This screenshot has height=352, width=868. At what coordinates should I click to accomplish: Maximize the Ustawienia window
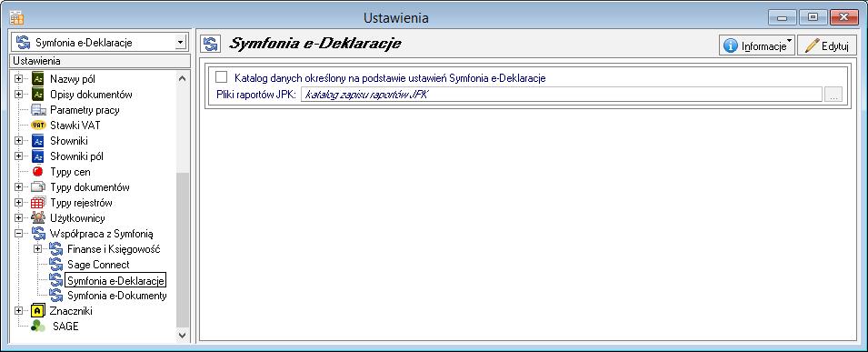click(x=813, y=17)
